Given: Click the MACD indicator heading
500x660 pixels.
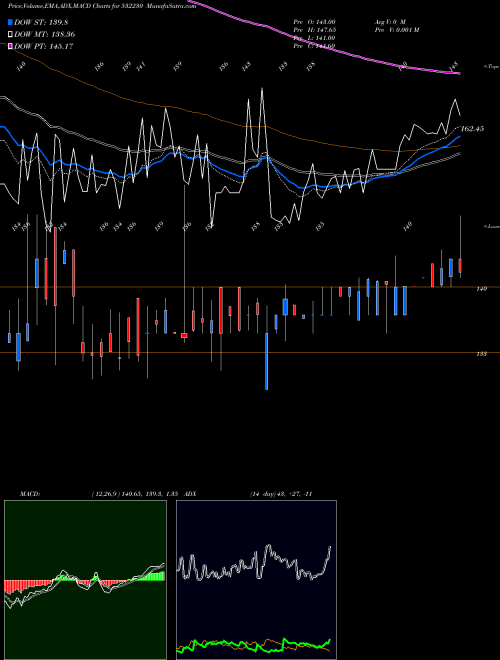Looking at the screenshot, I should (x=29, y=494).
